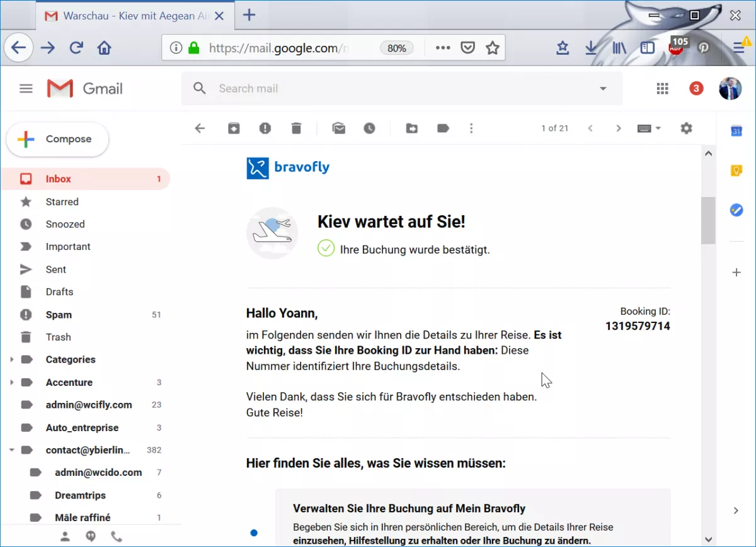Open the Sent folder

[x=85, y=269]
